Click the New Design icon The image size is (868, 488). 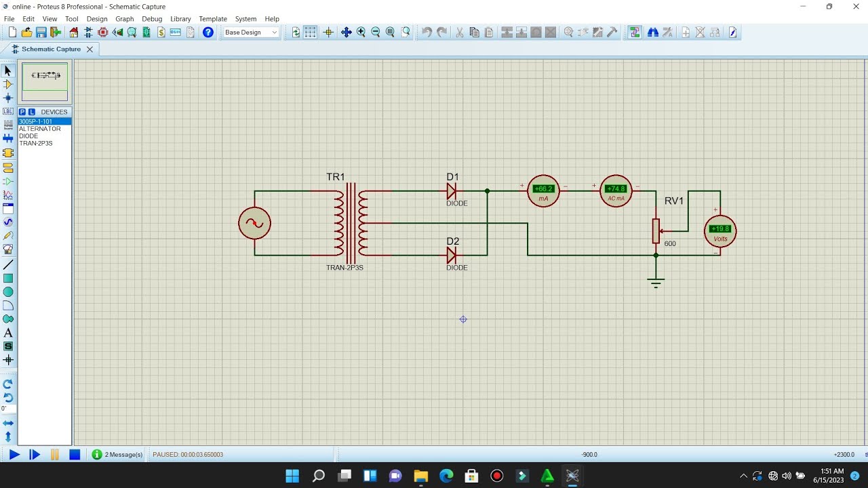point(12,32)
